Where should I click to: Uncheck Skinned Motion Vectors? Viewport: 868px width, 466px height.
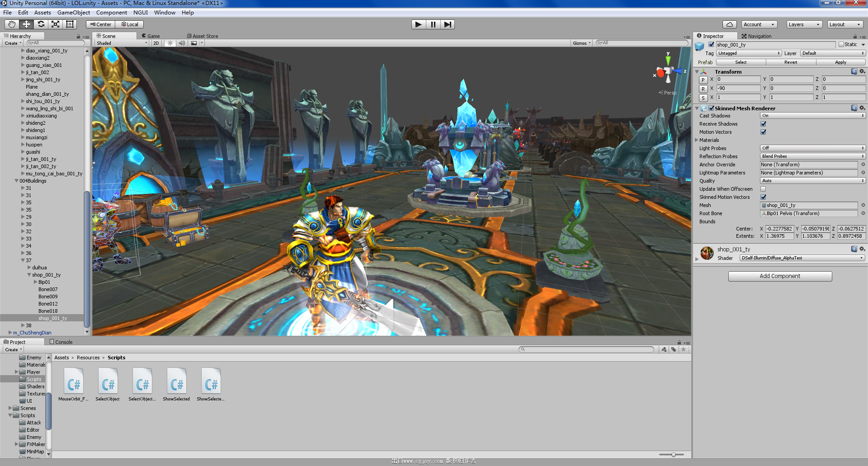point(763,197)
